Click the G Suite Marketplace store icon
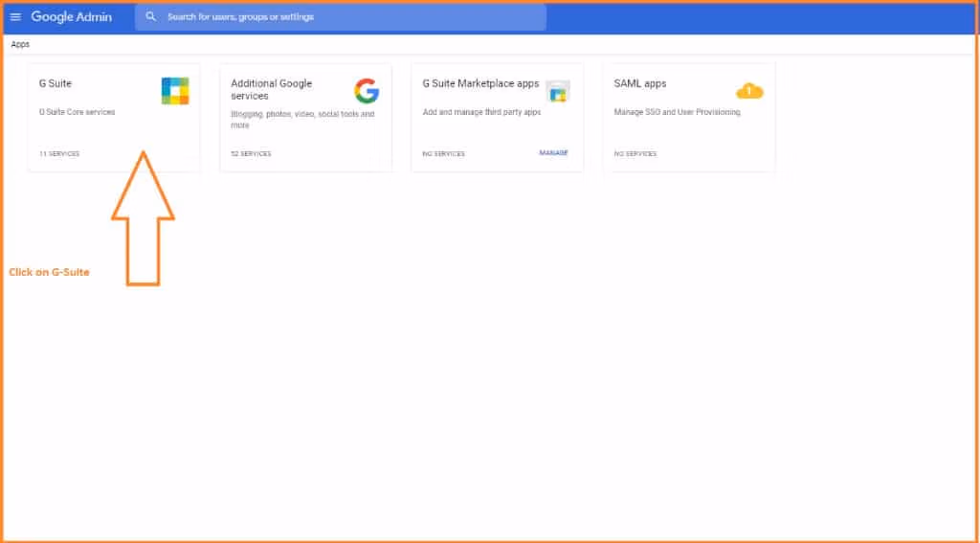This screenshot has height=543, width=980. [558, 91]
